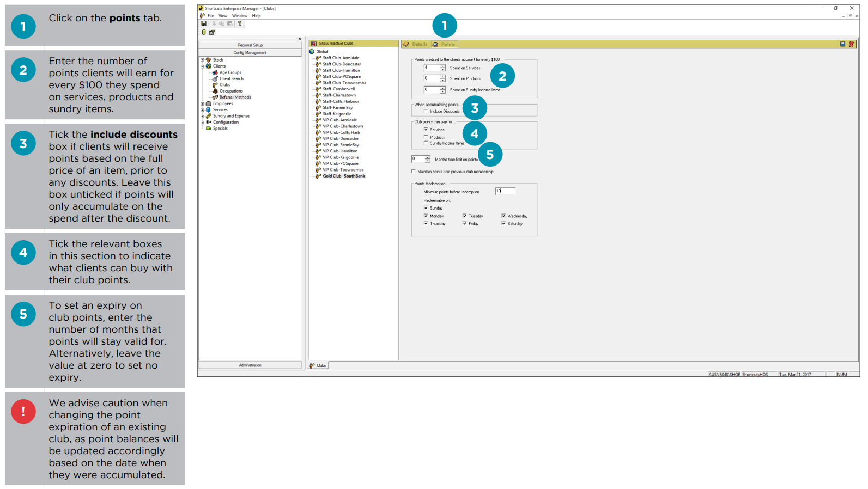Toggle Maintain points from previous club membership

[414, 172]
